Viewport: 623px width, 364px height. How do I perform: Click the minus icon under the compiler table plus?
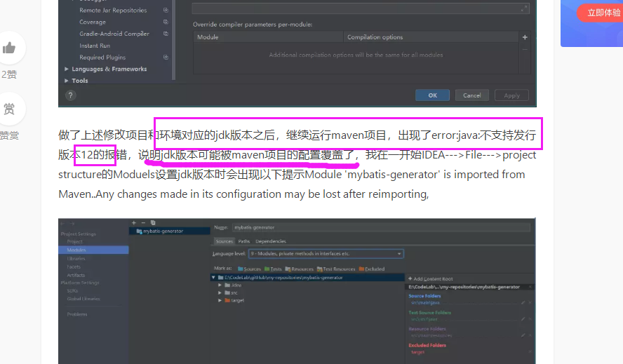pos(525,49)
